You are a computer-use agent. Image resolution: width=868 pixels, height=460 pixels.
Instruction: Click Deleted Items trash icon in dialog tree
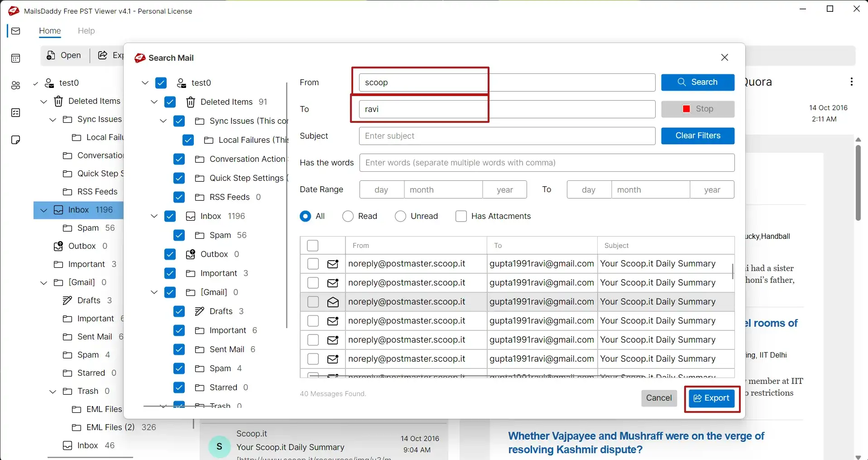pyautogui.click(x=191, y=102)
